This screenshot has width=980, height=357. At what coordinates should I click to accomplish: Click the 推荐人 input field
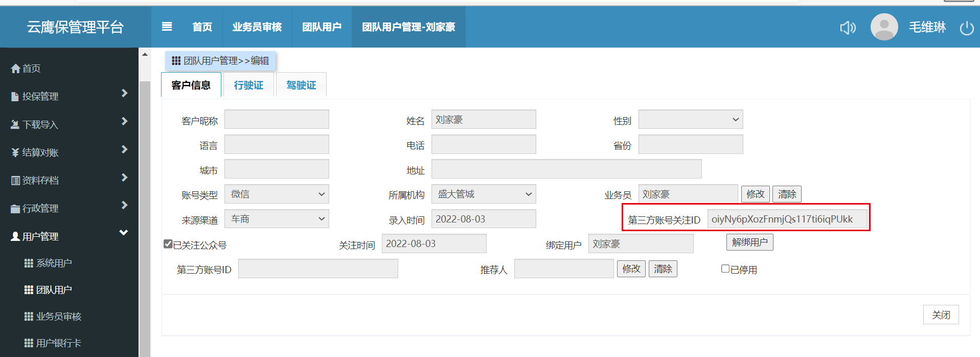pos(564,269)
